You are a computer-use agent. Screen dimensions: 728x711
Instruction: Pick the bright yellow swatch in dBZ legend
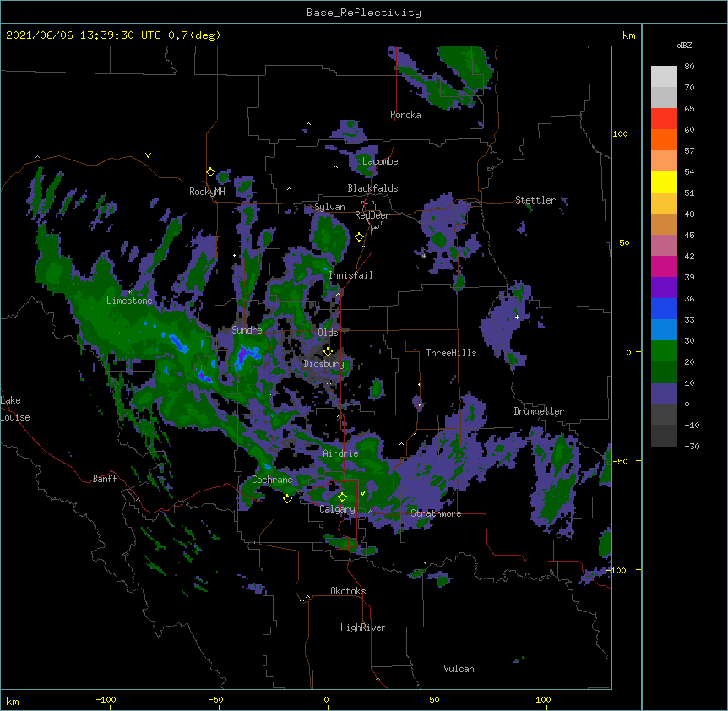tap(664, 182)
